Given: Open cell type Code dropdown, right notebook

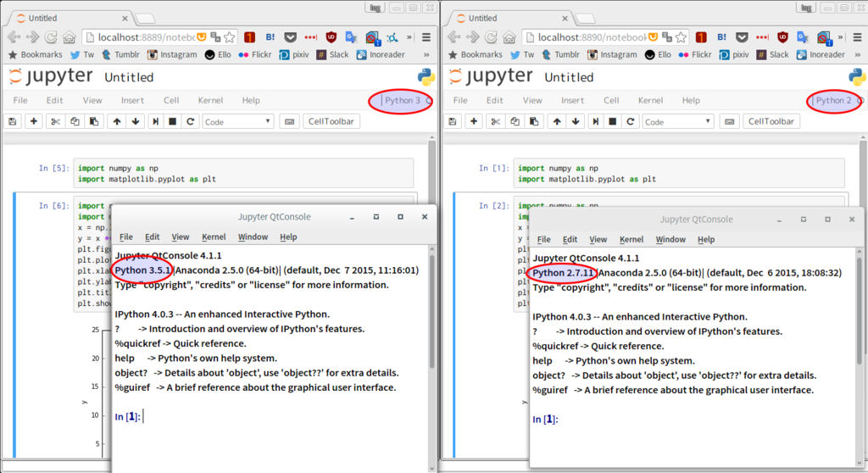Looking at the screenshot, I should point(677,121).
